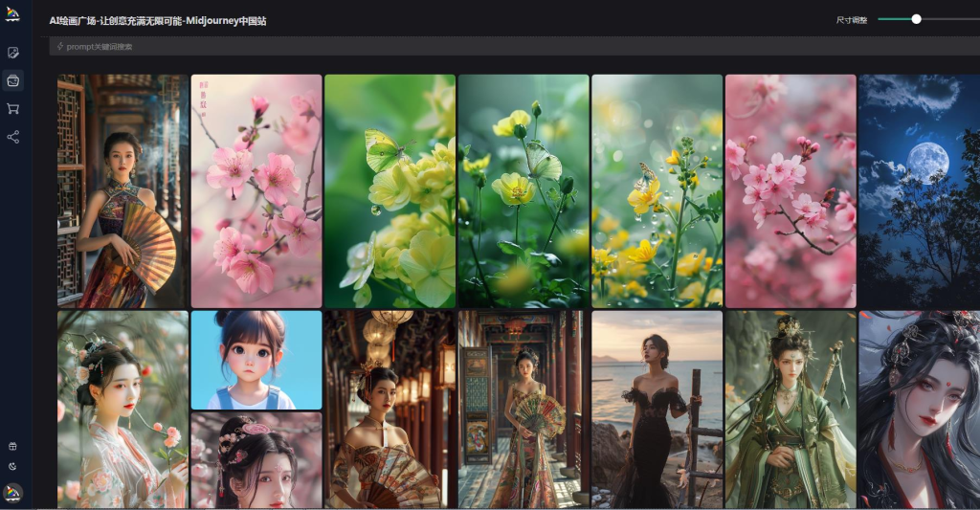The height and width of the screenshot is (510, 980).
Task: Open the shopping cart in sidebar
Action: click(x=13, y=108)
